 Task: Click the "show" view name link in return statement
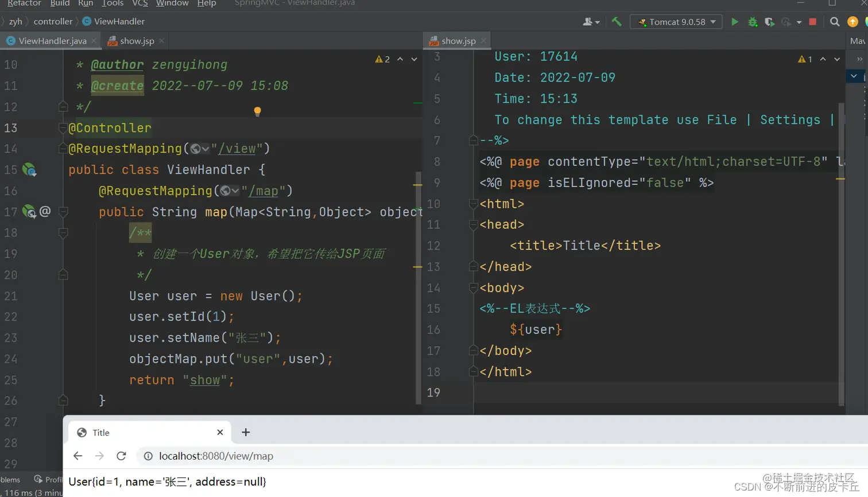coord(205,380)
